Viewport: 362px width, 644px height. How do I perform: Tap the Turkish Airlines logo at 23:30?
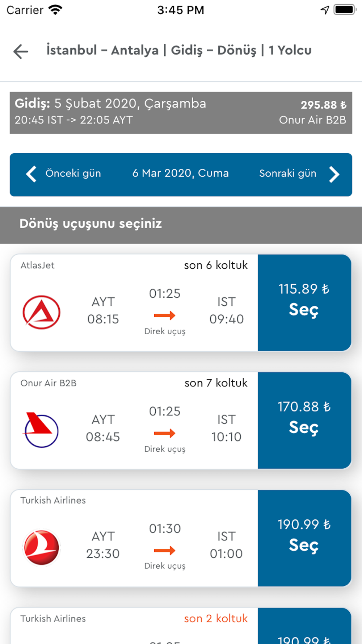tap(41, 547)
